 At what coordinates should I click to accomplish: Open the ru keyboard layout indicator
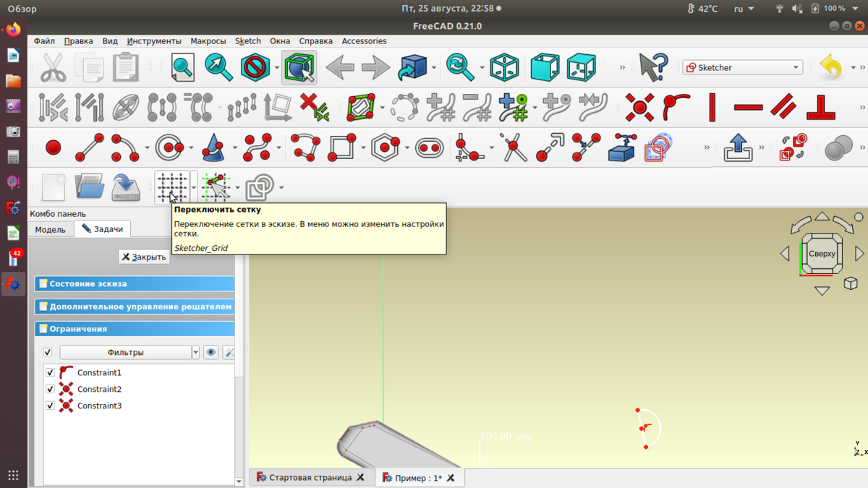[x=744, y=9]
